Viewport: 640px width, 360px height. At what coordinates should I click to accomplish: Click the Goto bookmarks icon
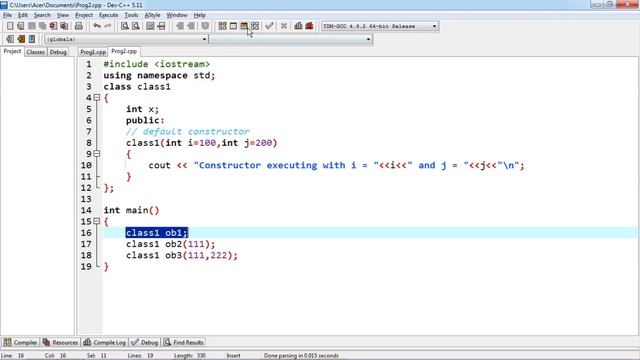tap(32, 39)
